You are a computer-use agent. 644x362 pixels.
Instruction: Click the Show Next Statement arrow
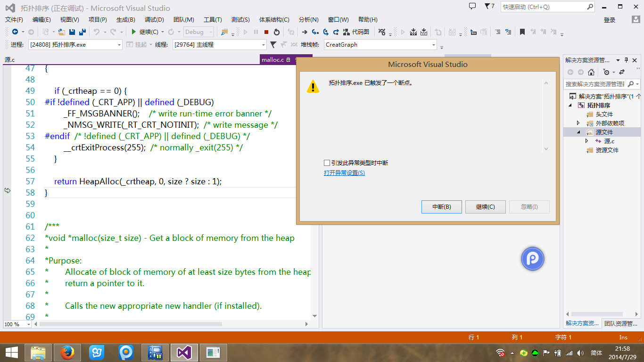coord(305,32)
